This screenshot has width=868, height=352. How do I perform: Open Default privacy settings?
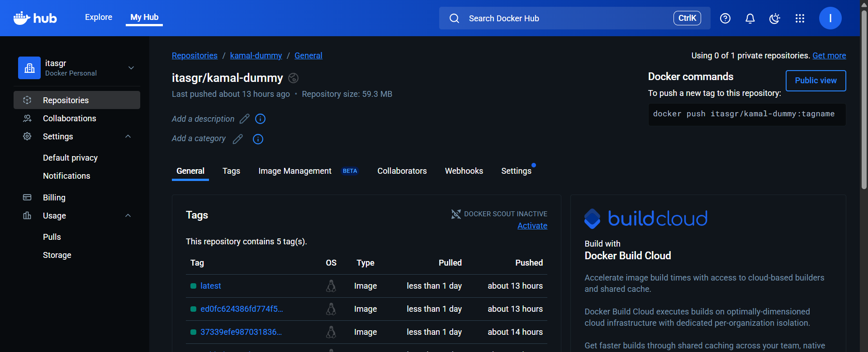pyautogui.click(x=71, y=158)
